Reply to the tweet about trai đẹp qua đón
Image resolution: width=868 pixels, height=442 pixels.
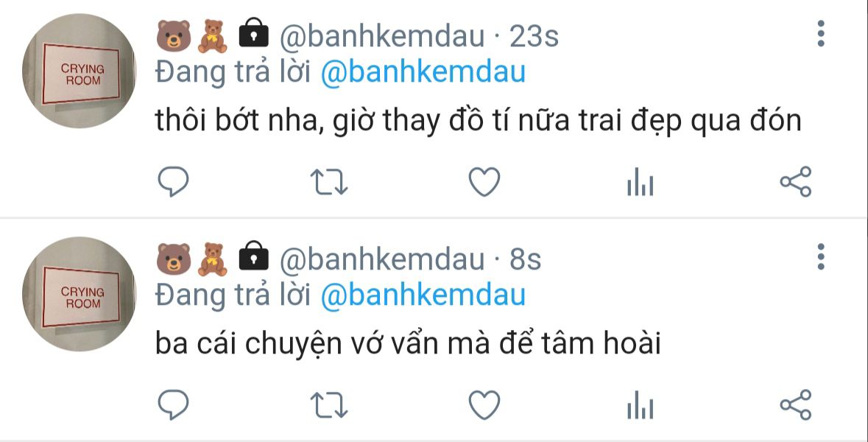tap(173, 182)
